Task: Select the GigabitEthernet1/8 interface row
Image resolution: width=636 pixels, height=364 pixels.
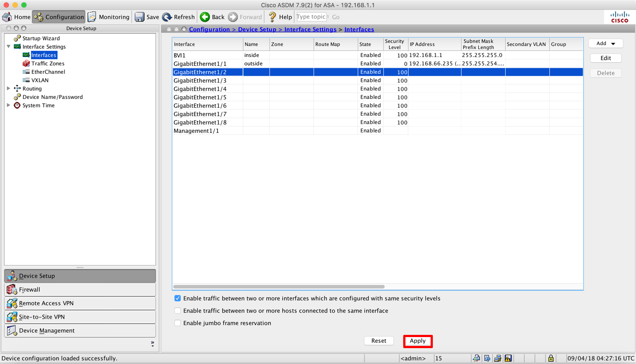Action: click(x=378, y=122)
